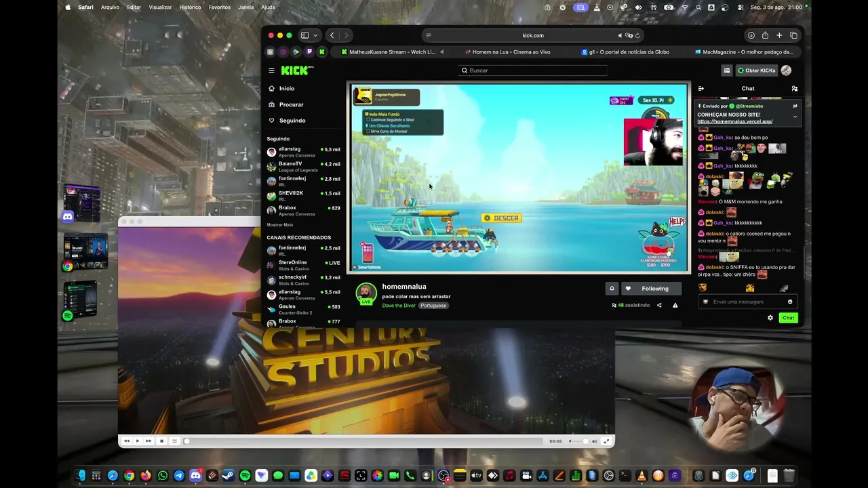Enter fullscreen in the video player window
The width and height of the screenshot is (868, 488).
[606, 441]
